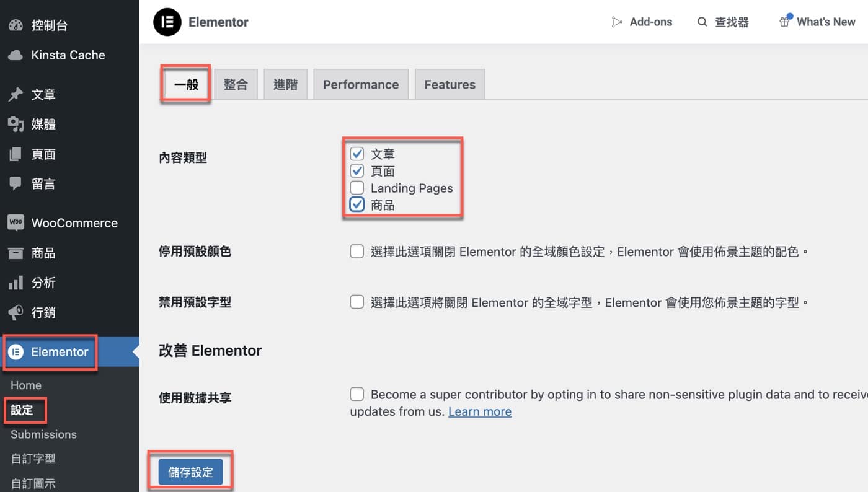Open the Learn more link
The width and height of the screenshot is (868, 492).
coord(480,411)
